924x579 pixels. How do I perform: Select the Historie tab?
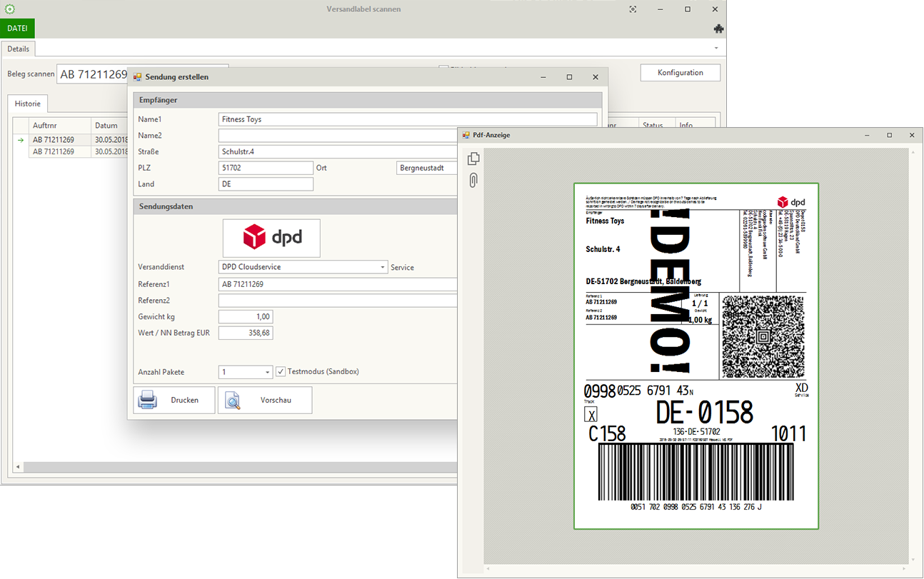click(x=28, y=104)
